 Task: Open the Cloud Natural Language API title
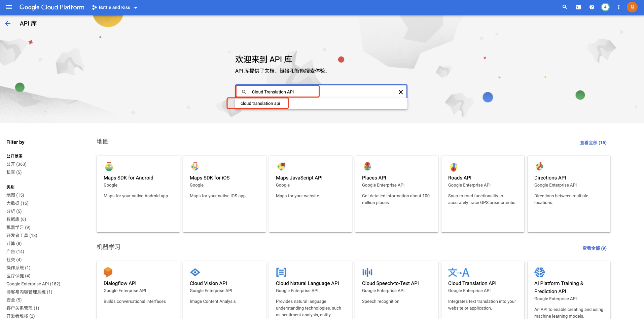[x=308, y=283]
